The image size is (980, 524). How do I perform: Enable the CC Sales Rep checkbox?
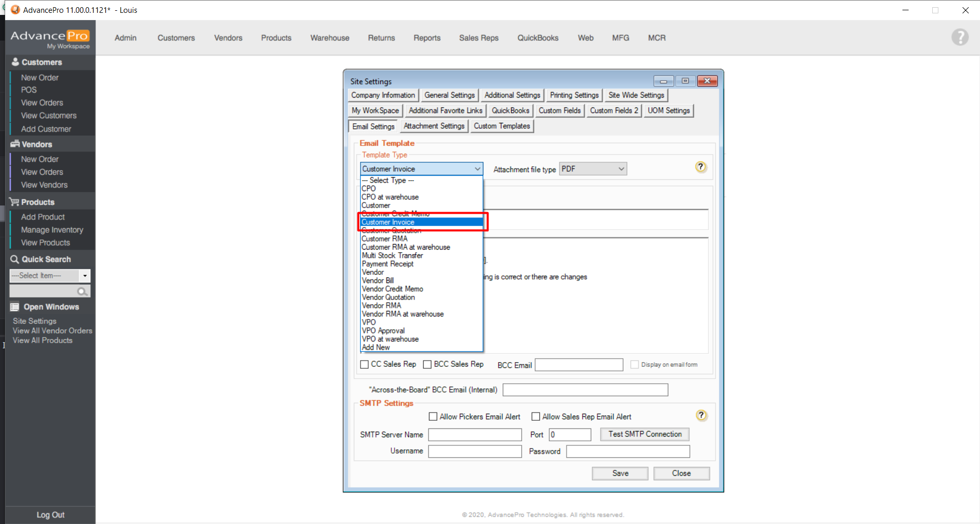(x=365, y=364)
